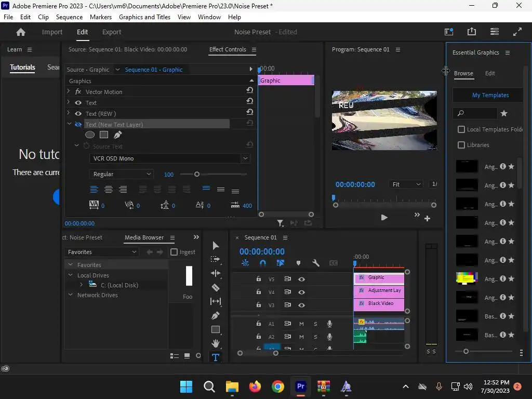Check Libraries checkbox

461,145
